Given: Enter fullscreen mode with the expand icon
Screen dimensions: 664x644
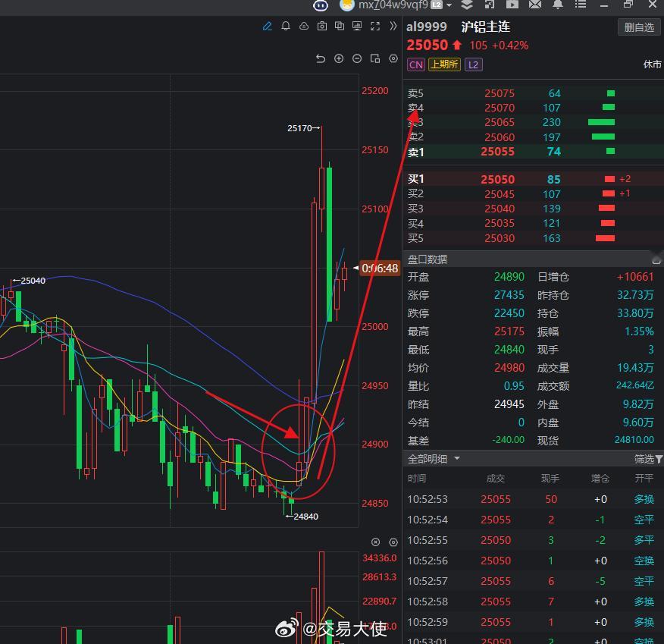Looking at the screenshot, I should tap(375, 27).
